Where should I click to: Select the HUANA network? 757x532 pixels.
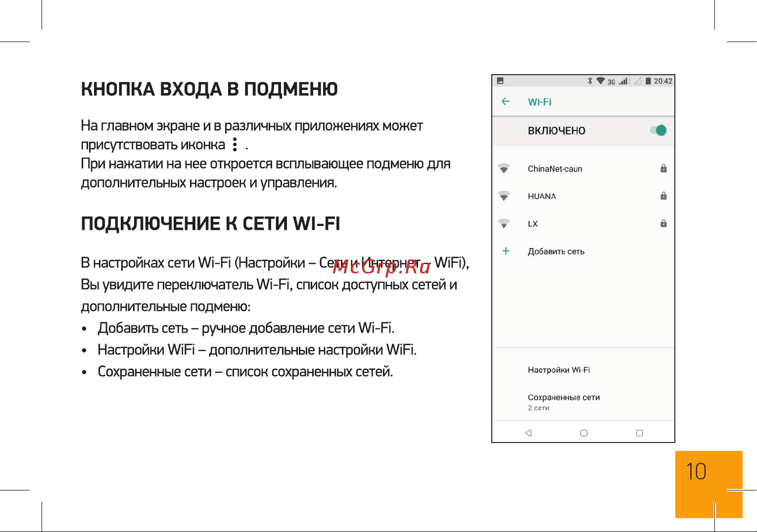(584, 196)
